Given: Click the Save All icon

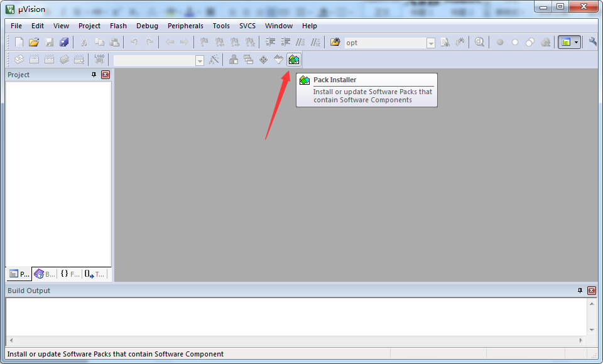Looking at the screenshot, I should 64,42.
